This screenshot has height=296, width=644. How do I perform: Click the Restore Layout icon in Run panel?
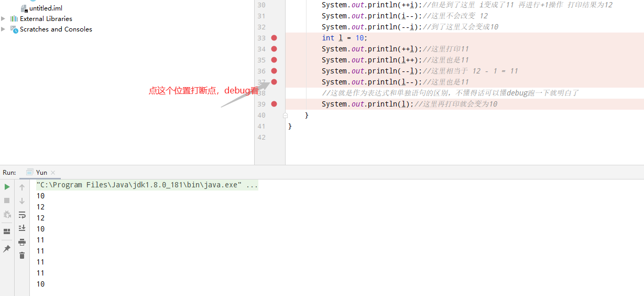(7, 231)
